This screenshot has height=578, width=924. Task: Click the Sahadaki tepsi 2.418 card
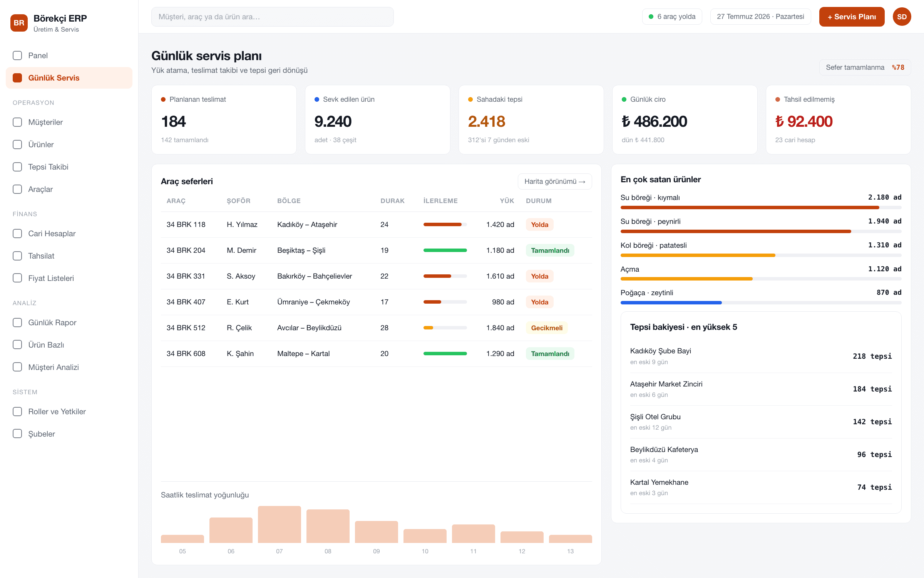tap(531, 120)
